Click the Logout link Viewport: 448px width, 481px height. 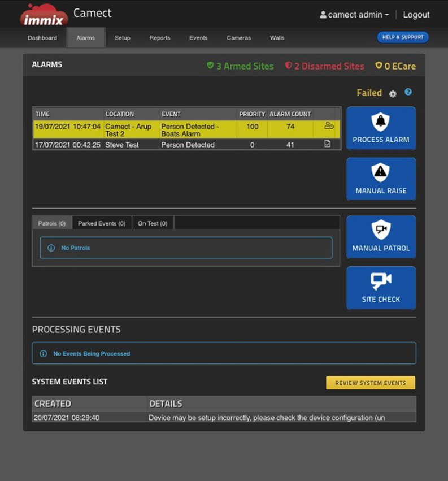[x=416, y=15]
